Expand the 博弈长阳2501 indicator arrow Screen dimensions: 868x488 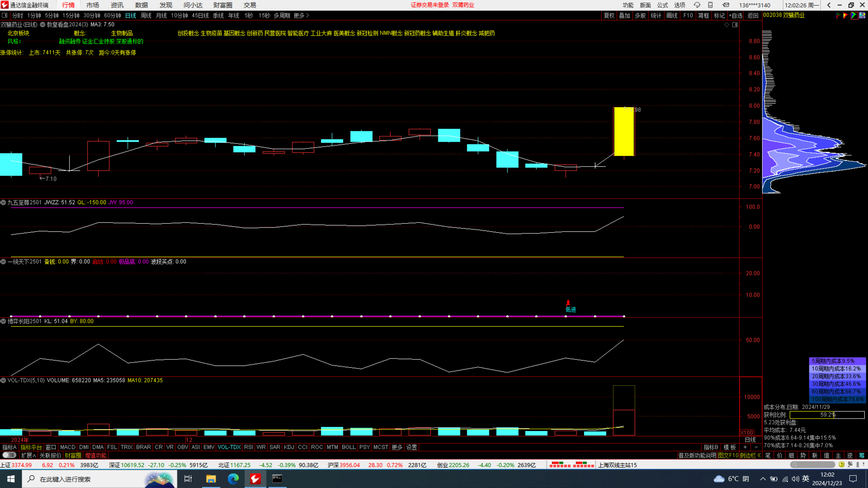3,321
